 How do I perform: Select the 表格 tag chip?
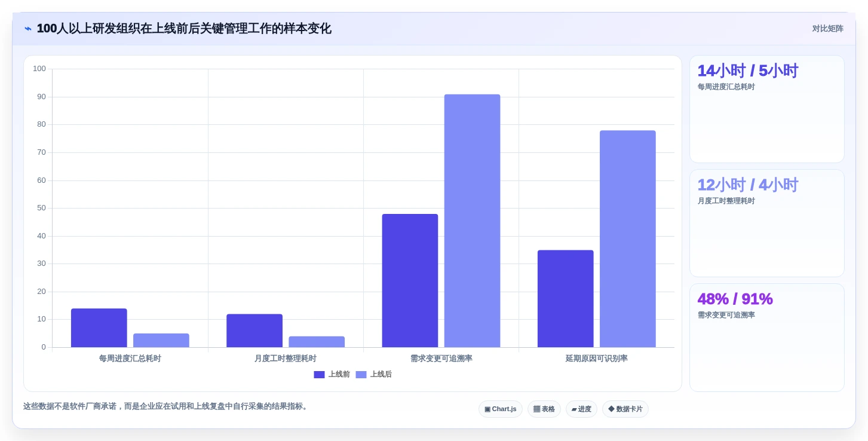pos(544,409)
